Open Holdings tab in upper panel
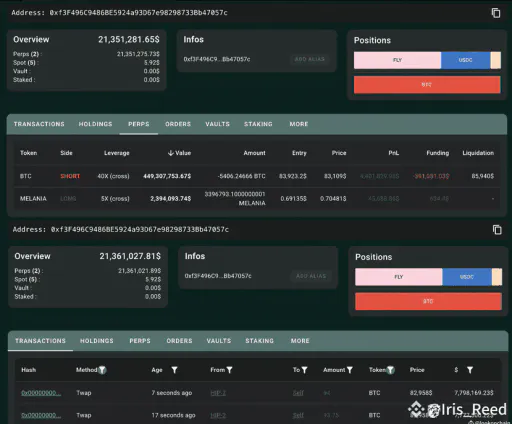 point(95,124)
